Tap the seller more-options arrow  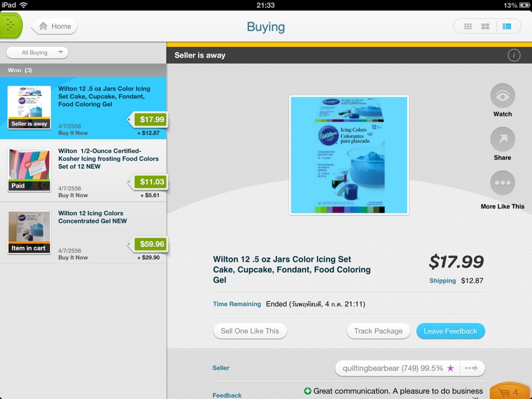click(472, 369)
